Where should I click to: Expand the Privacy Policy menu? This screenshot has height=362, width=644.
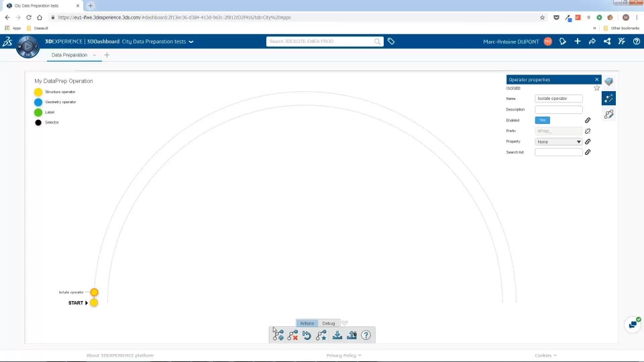pyautogui.click(x=343, y=355)
